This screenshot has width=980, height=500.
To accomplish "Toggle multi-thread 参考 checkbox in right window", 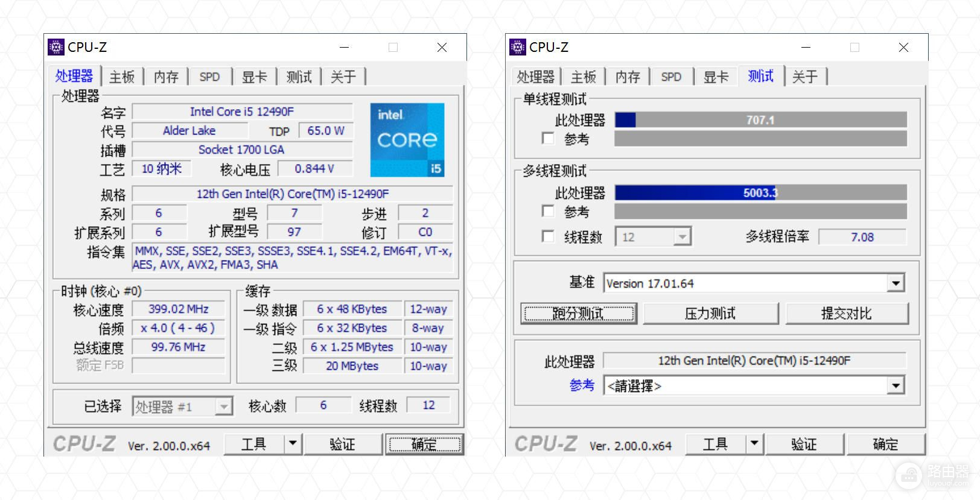I will 548,211.
